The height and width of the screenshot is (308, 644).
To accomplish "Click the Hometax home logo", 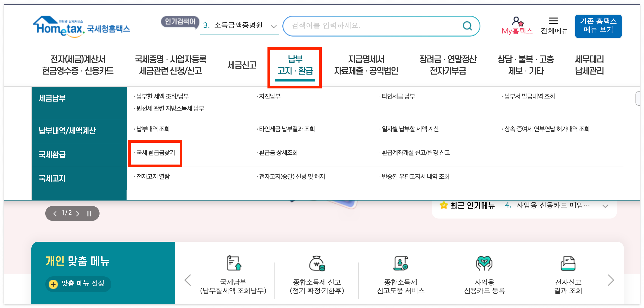I will [x=80, y=27].
